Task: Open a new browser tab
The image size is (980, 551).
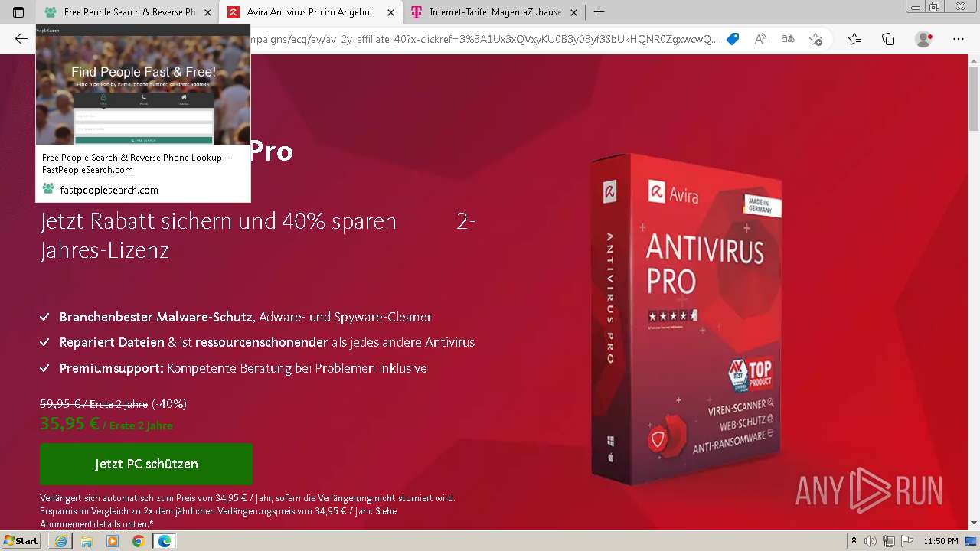Action: click(599, 12)
